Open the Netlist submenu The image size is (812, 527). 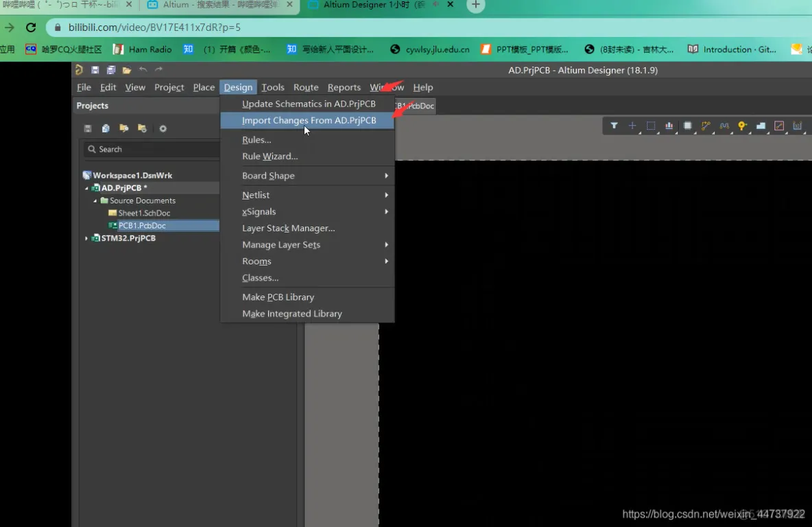(x=308, y=195)
